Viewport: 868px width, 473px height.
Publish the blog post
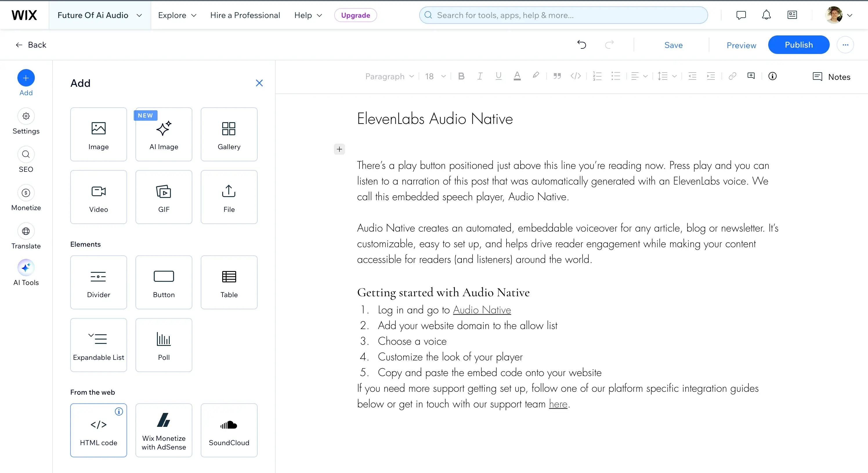799,44
